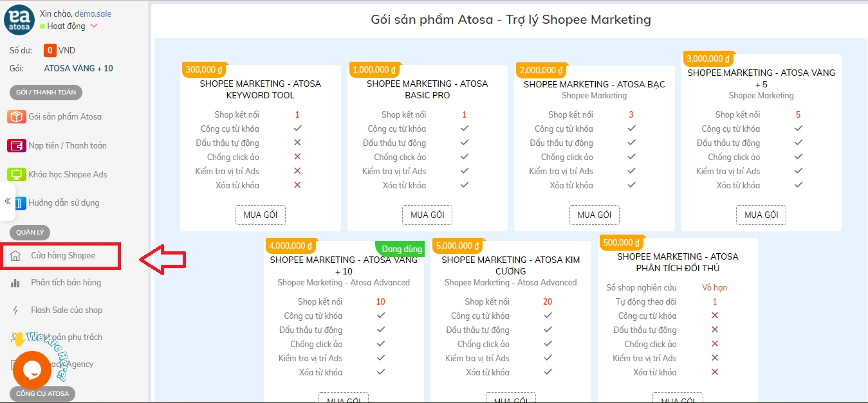Screen dimensions: 868x403
Task: Open Flash Sale của shop menu item
Action: point(66,310)
